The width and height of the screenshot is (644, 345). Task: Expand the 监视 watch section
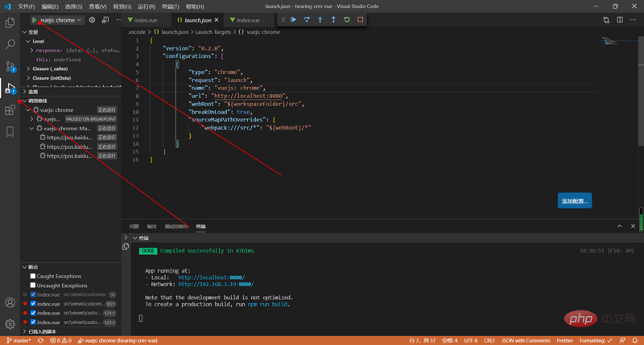coord(25,92)
